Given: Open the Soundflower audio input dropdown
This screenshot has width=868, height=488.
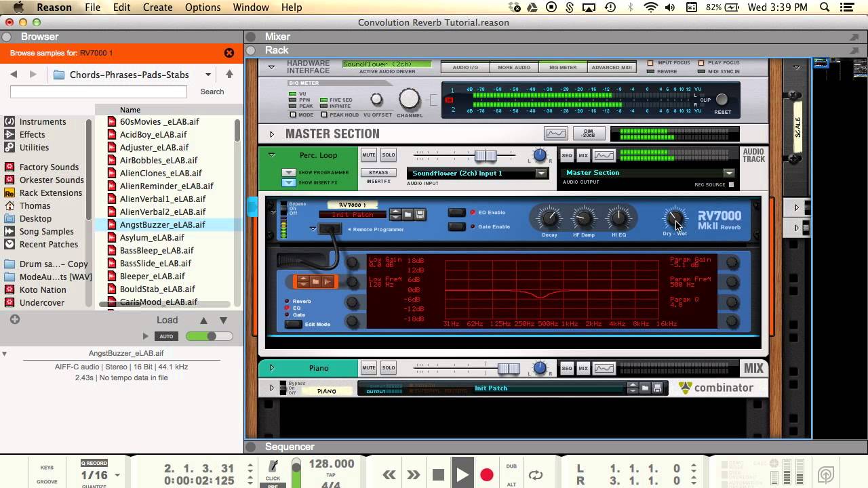Looking at the screenshot, I should (541, 174).
